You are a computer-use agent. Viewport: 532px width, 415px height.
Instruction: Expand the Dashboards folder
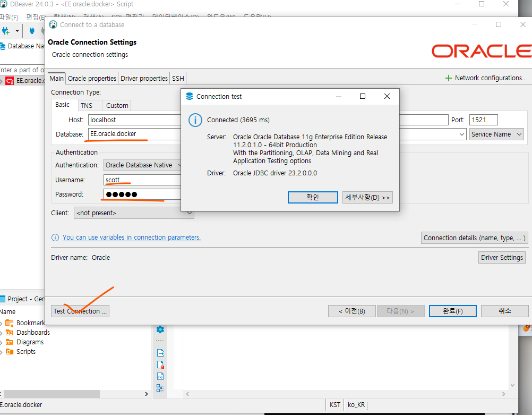2,333
